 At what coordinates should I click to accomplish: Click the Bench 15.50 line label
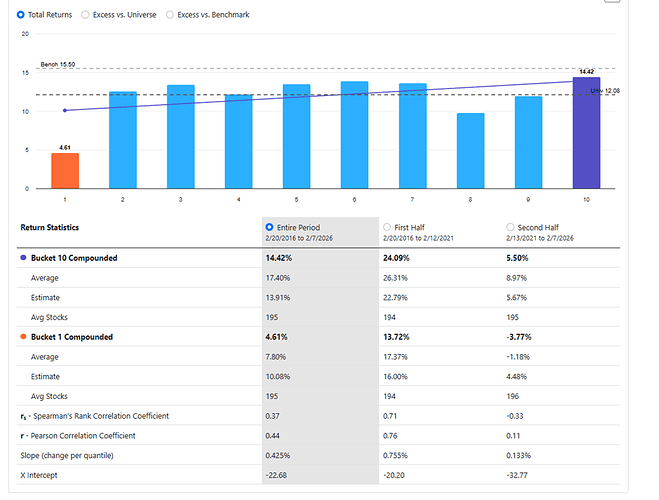coord(57,64)
